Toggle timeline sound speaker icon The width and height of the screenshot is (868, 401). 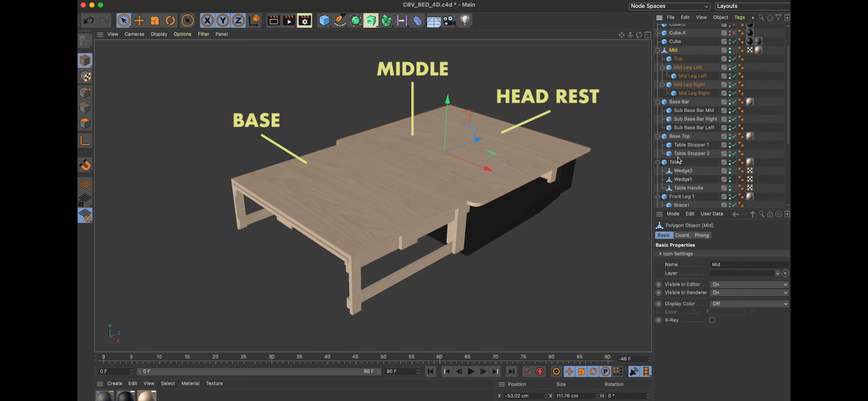click(x=634, y=372)
